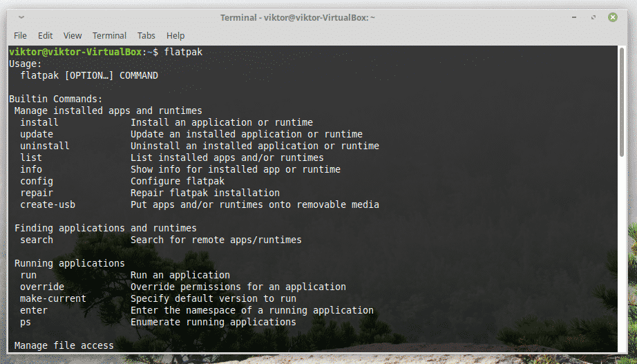Click 'Enumerate running applications' description
Image resolution: width=637 pixels, height=364 pixels.
pos(213,323)
